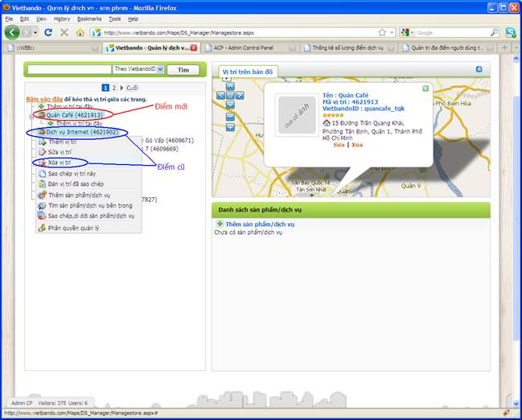
Task: Click the browser URL address bar
Action: [240, 33]
